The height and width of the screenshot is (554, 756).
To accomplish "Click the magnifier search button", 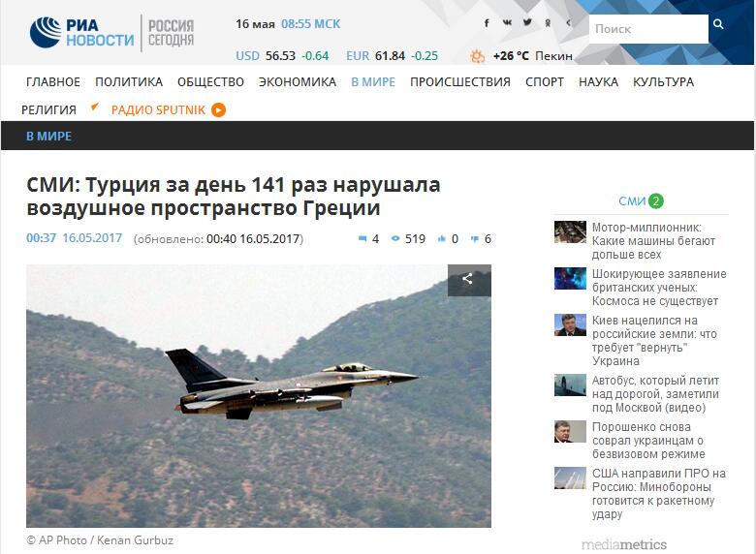I will [x=718, y=24].
